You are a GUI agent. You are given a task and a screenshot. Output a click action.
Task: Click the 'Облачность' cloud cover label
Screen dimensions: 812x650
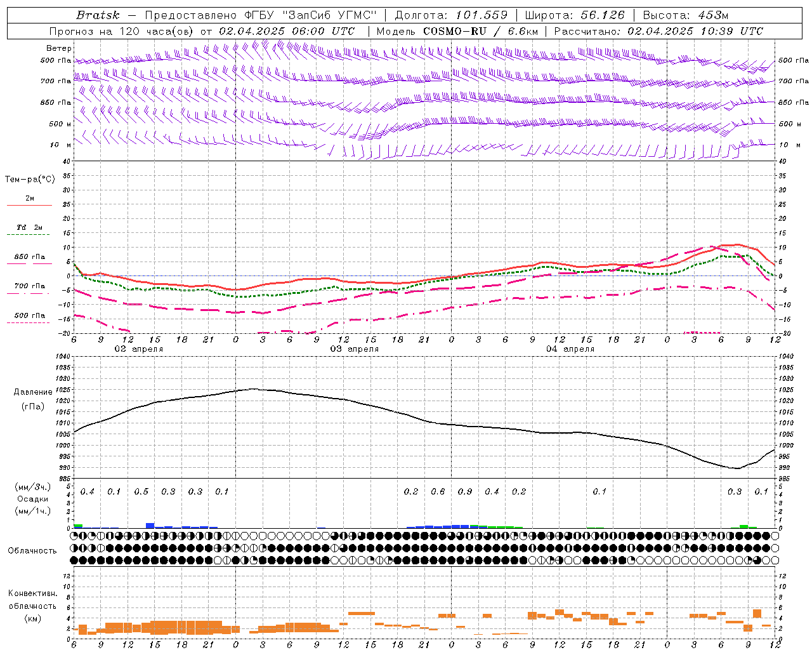32,550
